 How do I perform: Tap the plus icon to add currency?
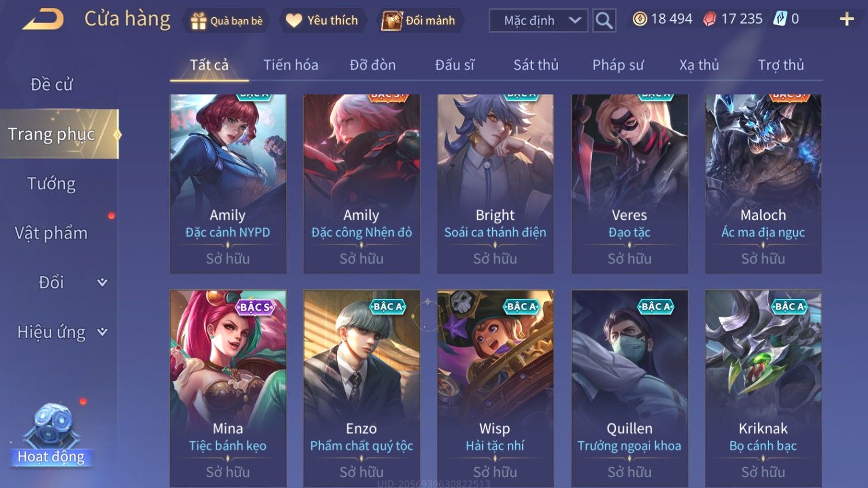[x=847, y=20]
